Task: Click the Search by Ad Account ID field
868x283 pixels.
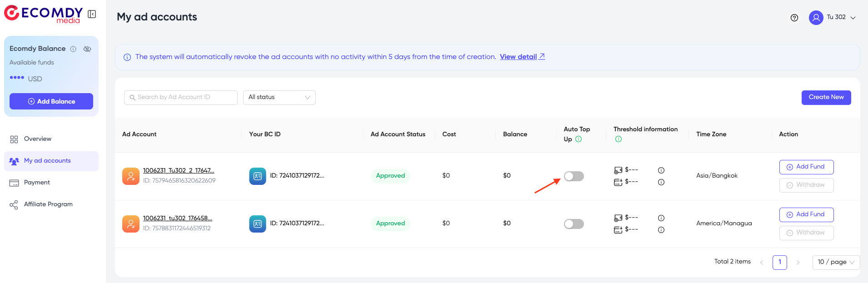Action: click(181, 97)
